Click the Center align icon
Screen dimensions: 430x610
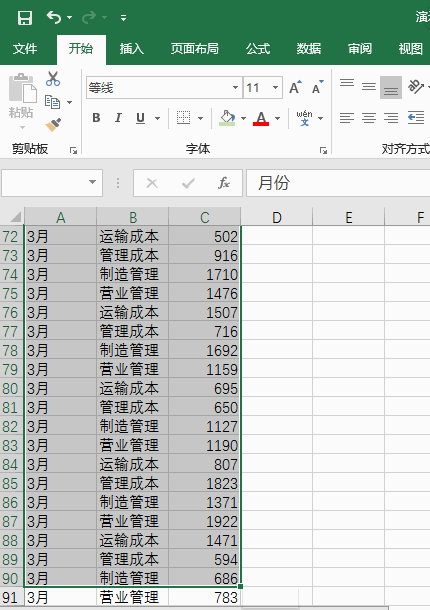point(369,118)
